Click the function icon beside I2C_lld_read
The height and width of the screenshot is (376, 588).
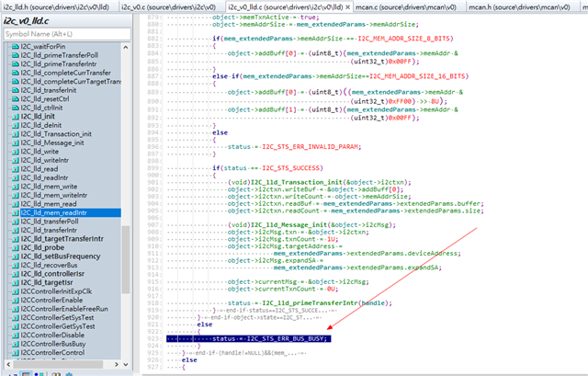[x=16, y=169]
